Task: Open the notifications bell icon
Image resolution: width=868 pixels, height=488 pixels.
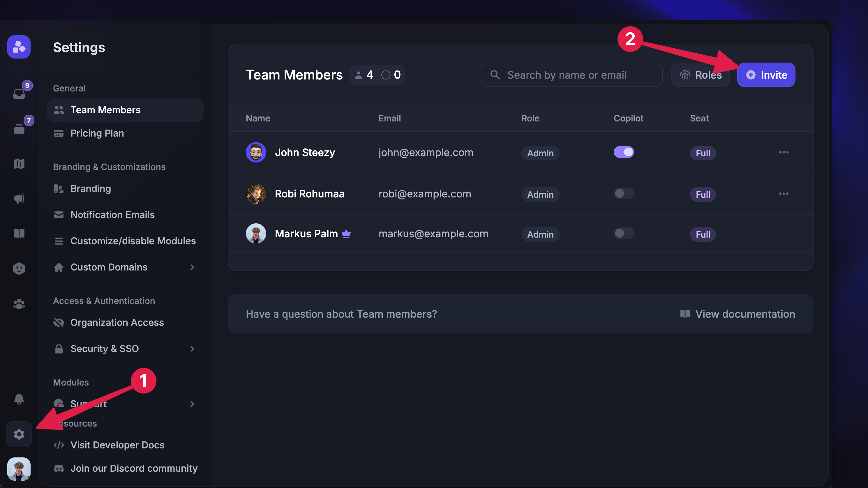Action: [x=19, y=399]
